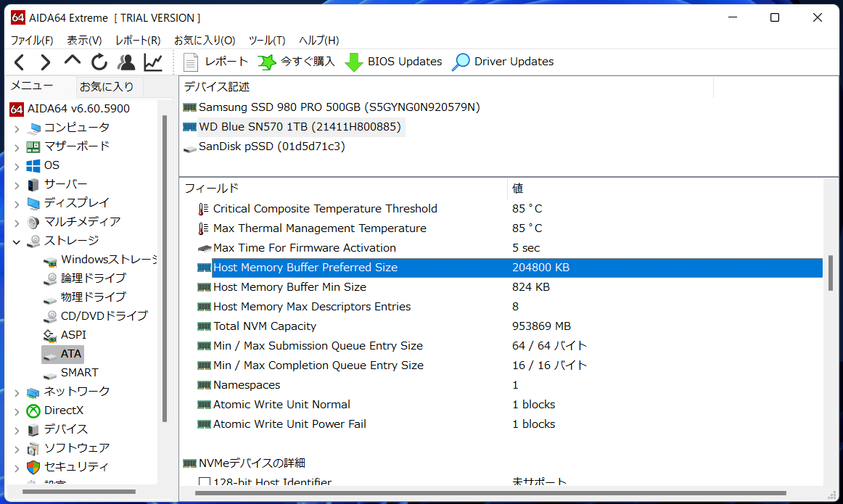Open Driver Updates

503,62
